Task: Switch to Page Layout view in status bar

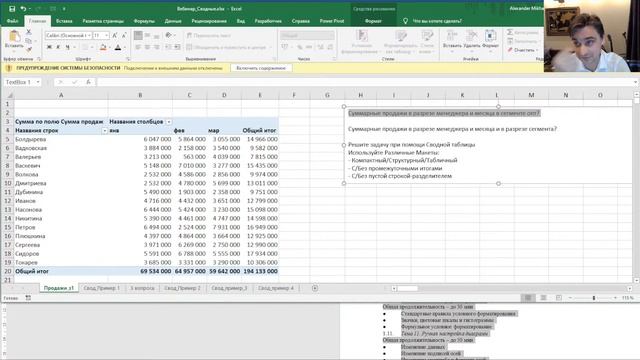Action: 543,298
